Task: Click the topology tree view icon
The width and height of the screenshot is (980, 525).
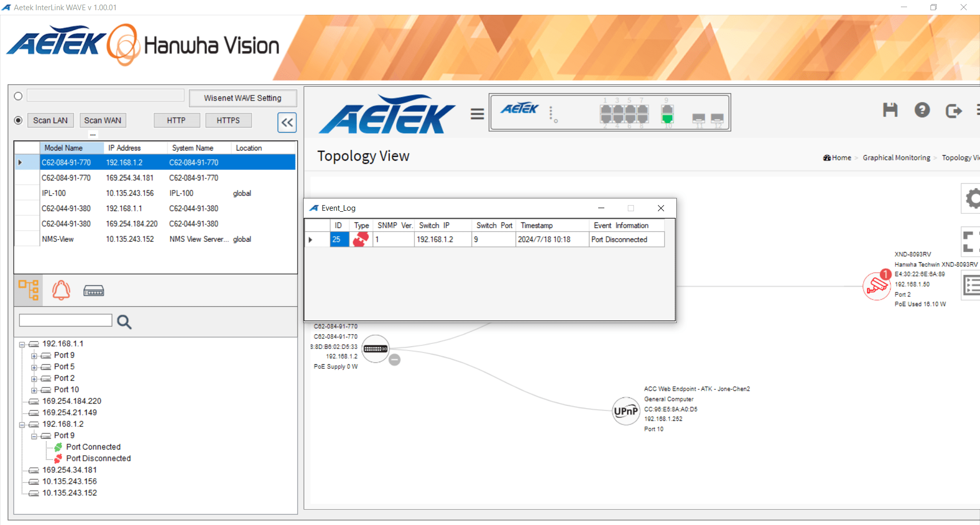Action: 29,290
